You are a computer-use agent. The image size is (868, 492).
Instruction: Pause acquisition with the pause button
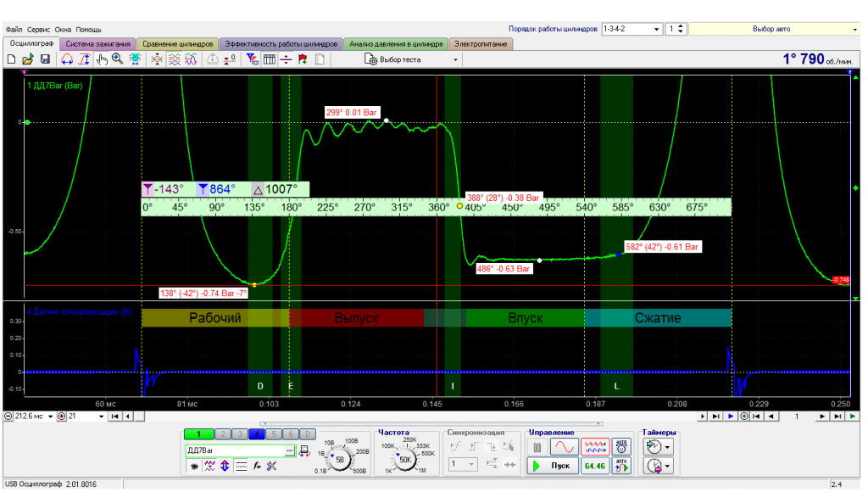[x=537, y=446]
